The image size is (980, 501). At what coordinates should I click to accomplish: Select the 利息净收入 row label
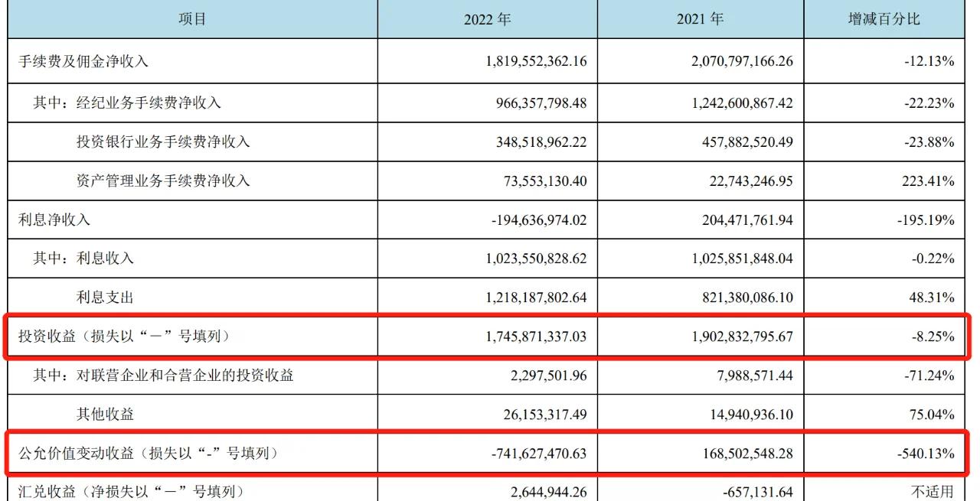[x=54, y=220]
